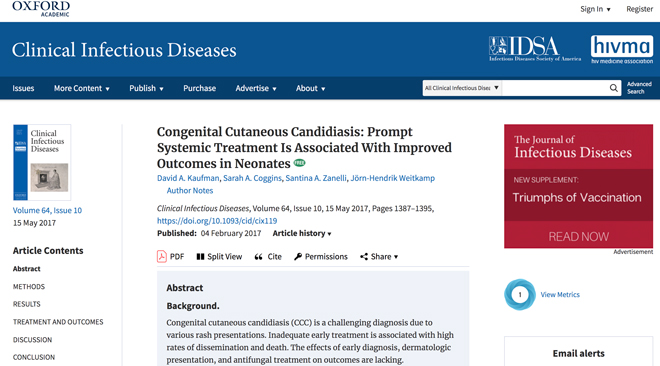Click the journal cover thumbnail
660x366 pixels.
pos(42,162)
